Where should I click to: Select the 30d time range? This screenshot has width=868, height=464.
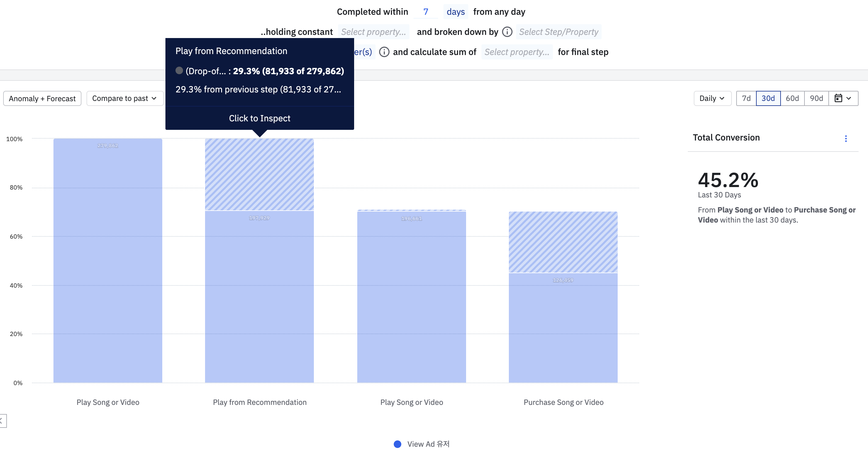coord(768,98)
